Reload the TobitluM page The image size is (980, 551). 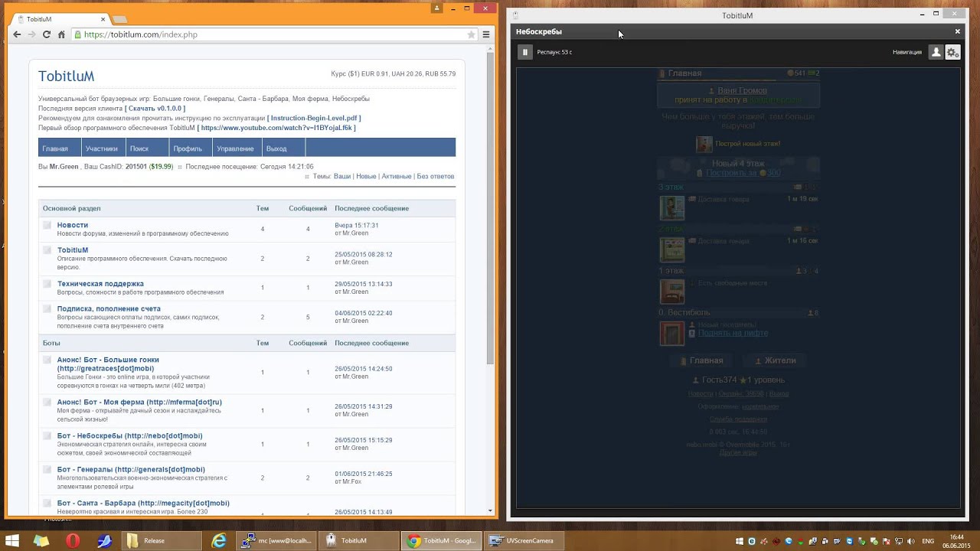pos(47,34)
